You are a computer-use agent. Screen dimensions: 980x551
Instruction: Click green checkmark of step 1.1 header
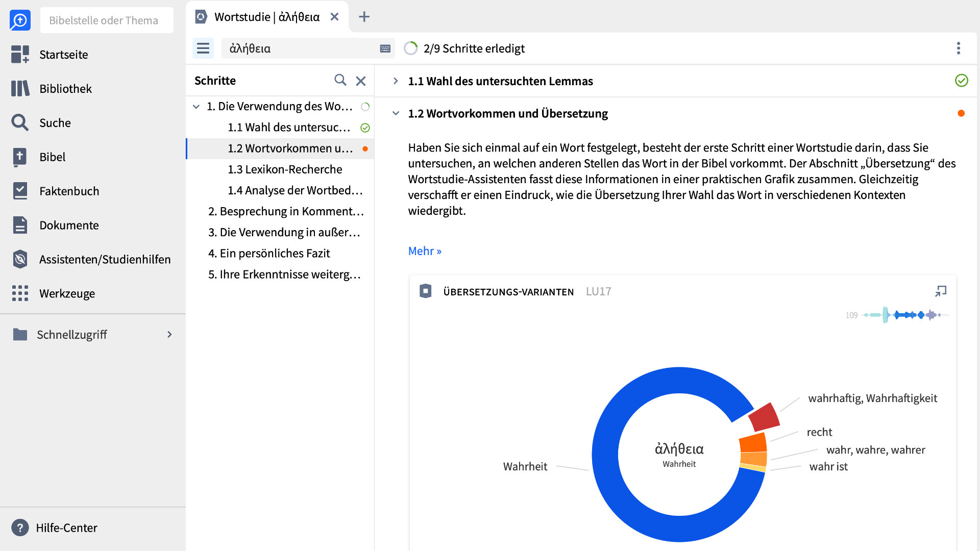point(962,81)
